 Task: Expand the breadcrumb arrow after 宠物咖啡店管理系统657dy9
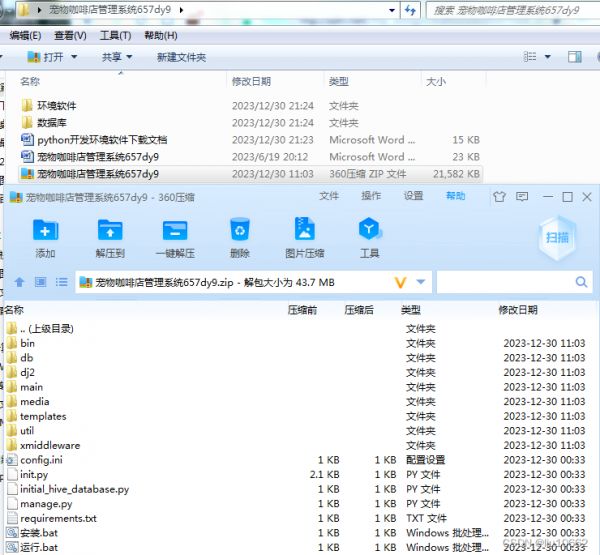[181, 10]
